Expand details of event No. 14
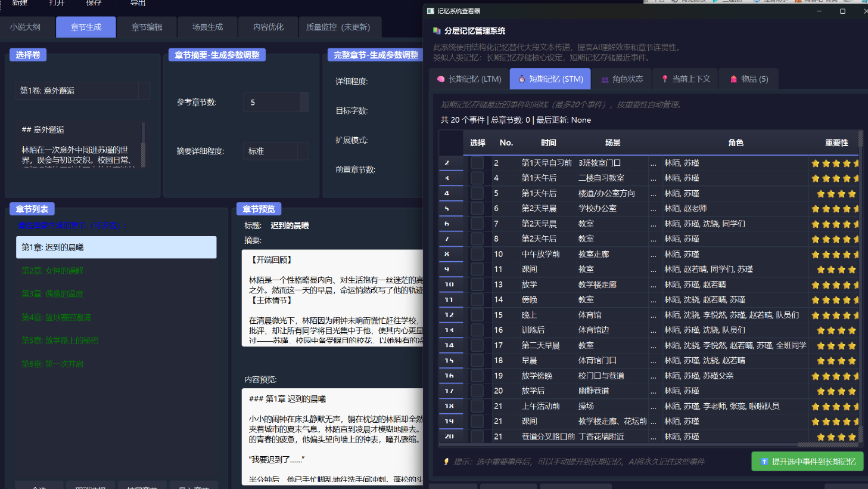 click(654, 299)
